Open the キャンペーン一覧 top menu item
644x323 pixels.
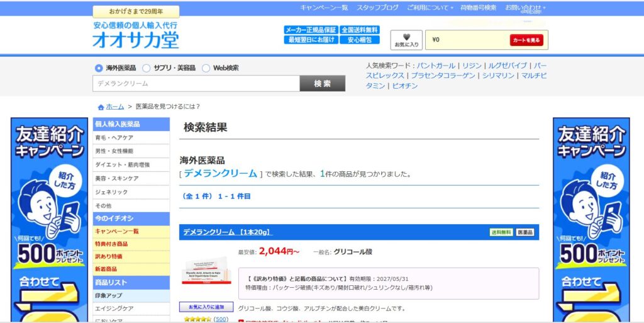pos(324,8)
